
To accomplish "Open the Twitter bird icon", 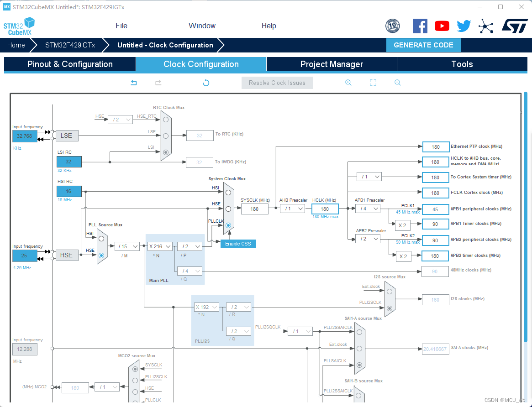I will point(464,26).
